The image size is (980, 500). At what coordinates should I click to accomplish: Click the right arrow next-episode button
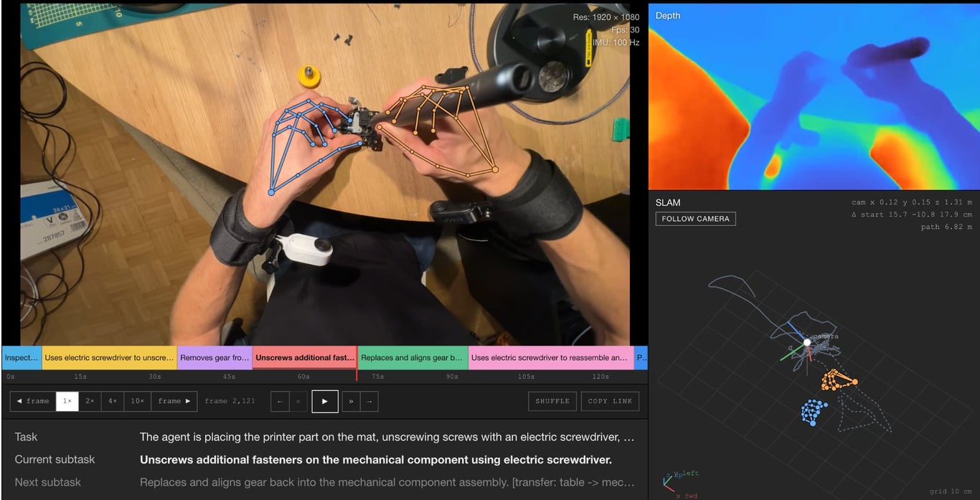click(x=369, y=401)
